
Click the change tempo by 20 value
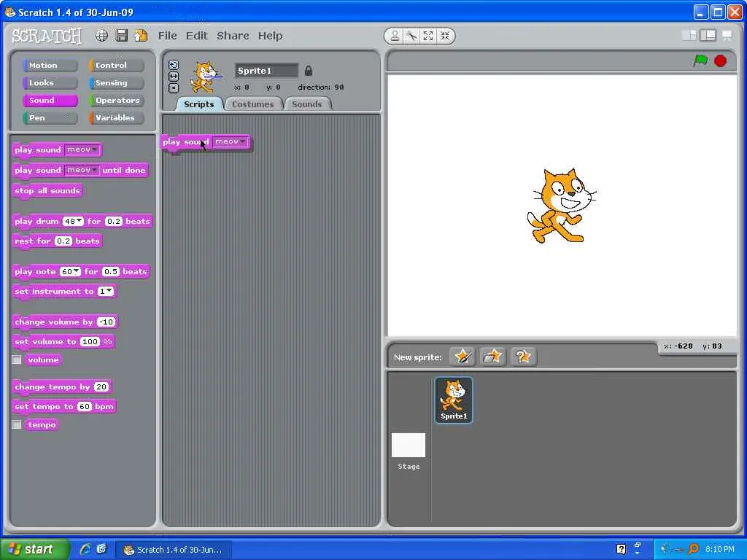pyautogui.click(x=101, y=386)
